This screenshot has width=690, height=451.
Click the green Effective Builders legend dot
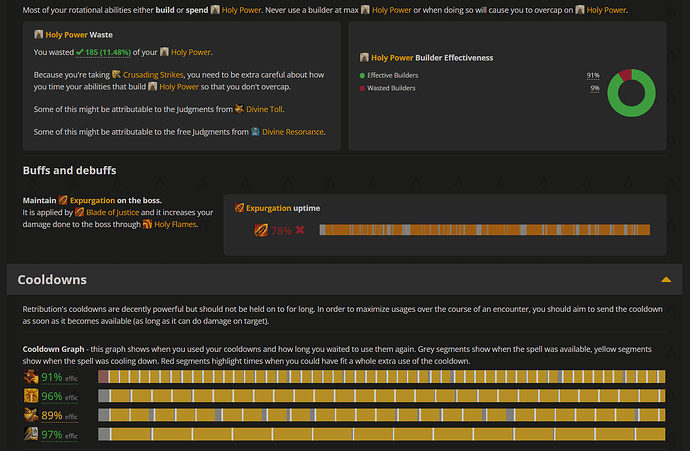pyautogui.click(x=362, y=75)
